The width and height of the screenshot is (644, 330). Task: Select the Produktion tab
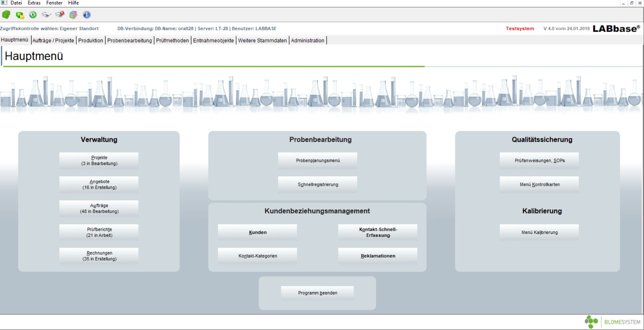point(90,40)
